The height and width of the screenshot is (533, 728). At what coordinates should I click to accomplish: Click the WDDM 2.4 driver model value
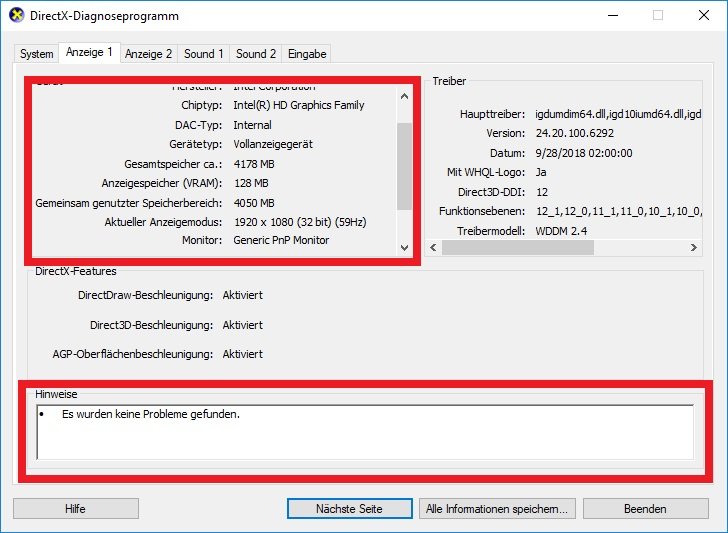pyautogui.click(x=561, y=231)
